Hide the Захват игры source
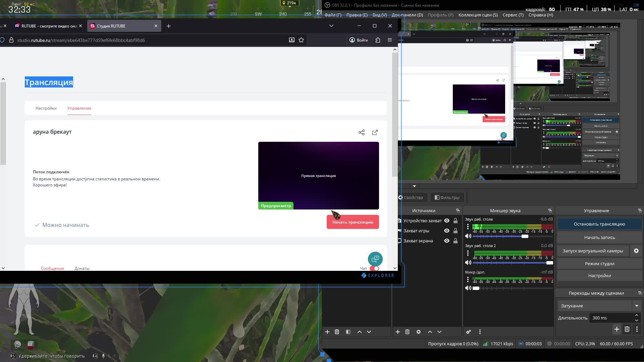 tap(446, 231)
